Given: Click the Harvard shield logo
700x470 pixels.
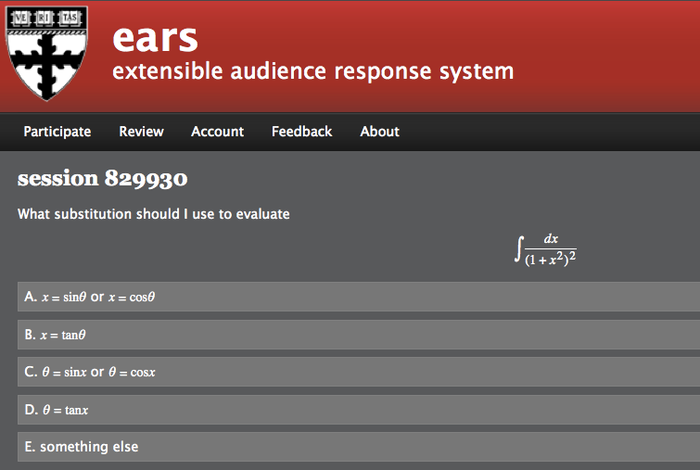Looking at the screenshot, I should pyautogui.click(x=47, y=52).
